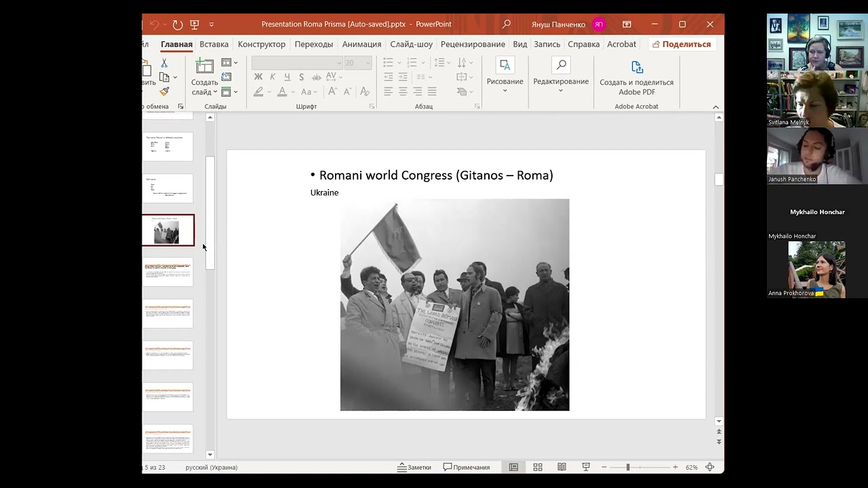Switch to Slide Sorter view

538,467
